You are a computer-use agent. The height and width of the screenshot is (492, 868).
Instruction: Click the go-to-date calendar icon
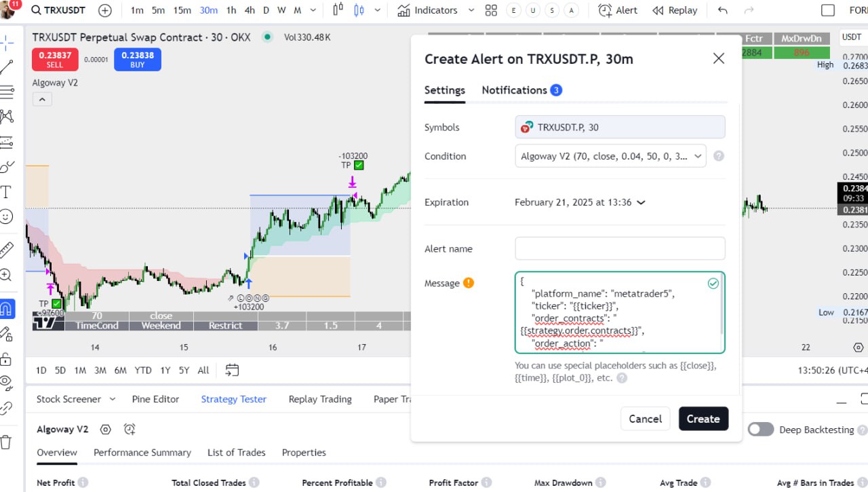[x=232, y=371]
